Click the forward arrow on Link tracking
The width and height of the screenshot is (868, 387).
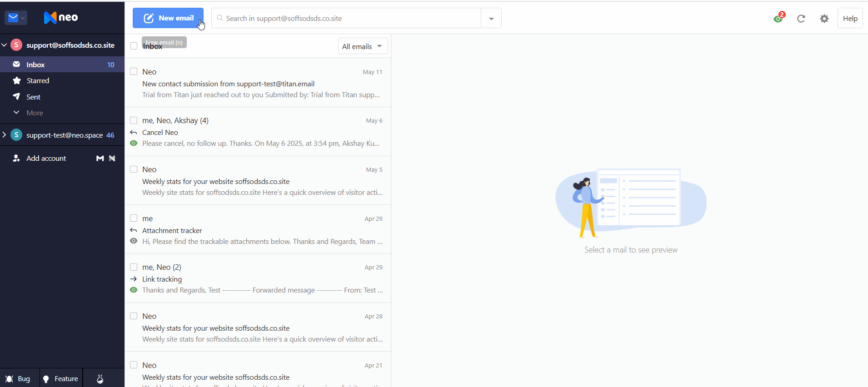point(134,279)
